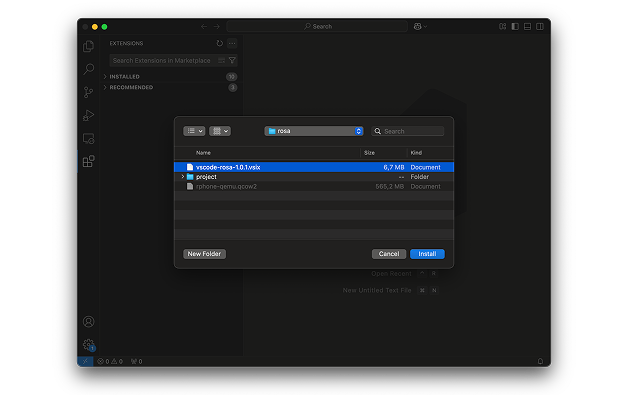Image resolution: width=628 pixels, height=395 pixels.
Task: Filter extensions with the funnel icon
Action: pos(232,60)
